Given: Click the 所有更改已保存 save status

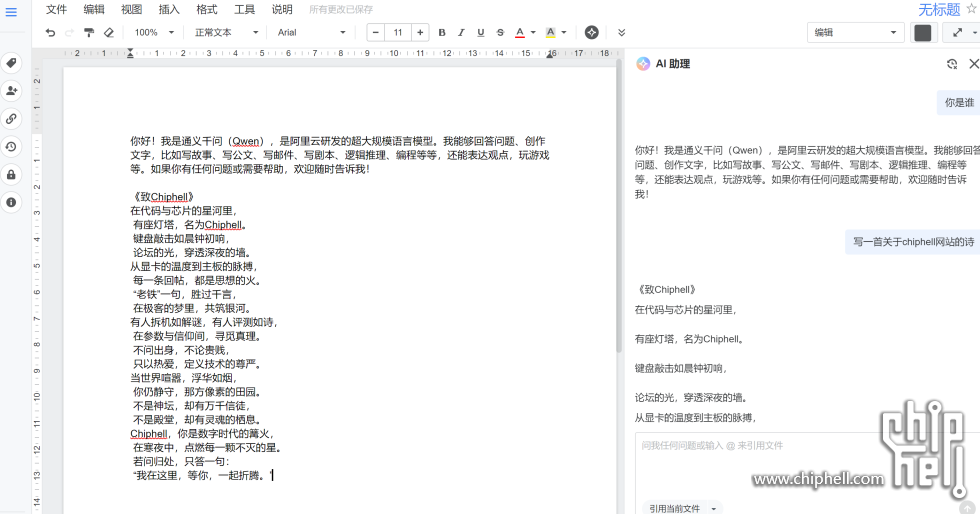Looking at the screenshot, I should (x=341, y=9).
